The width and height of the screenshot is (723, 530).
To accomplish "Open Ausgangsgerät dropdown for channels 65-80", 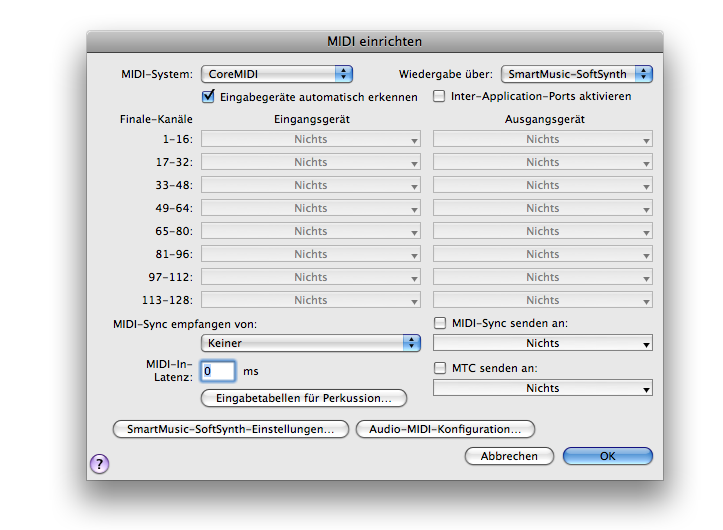I will pyautogui.click(x=543, y=231).
